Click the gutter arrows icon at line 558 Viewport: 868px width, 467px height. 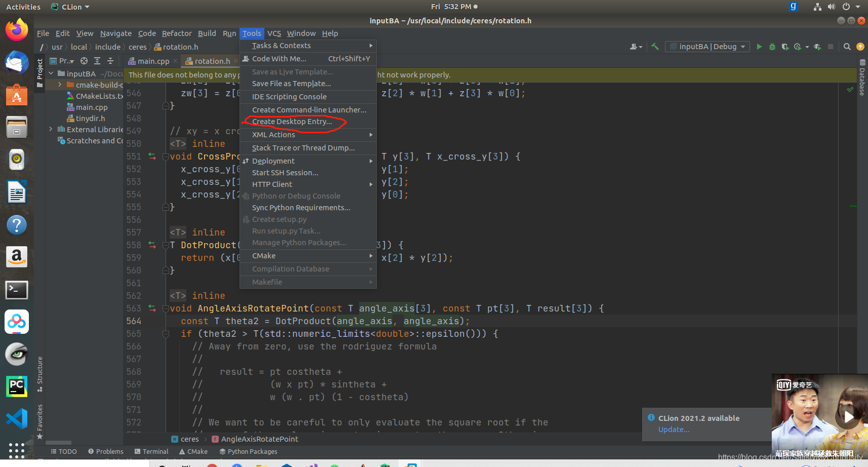coord(152,245)
